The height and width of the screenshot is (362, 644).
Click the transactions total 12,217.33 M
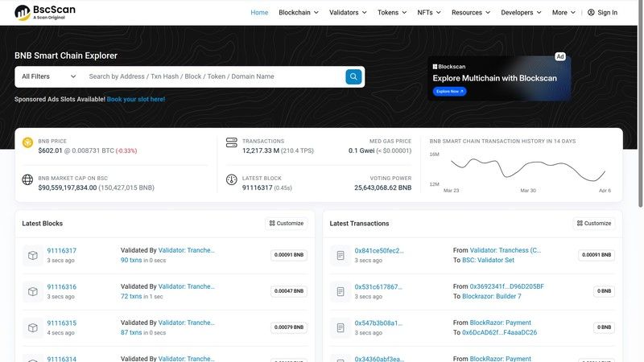click(x=260, y=150)
